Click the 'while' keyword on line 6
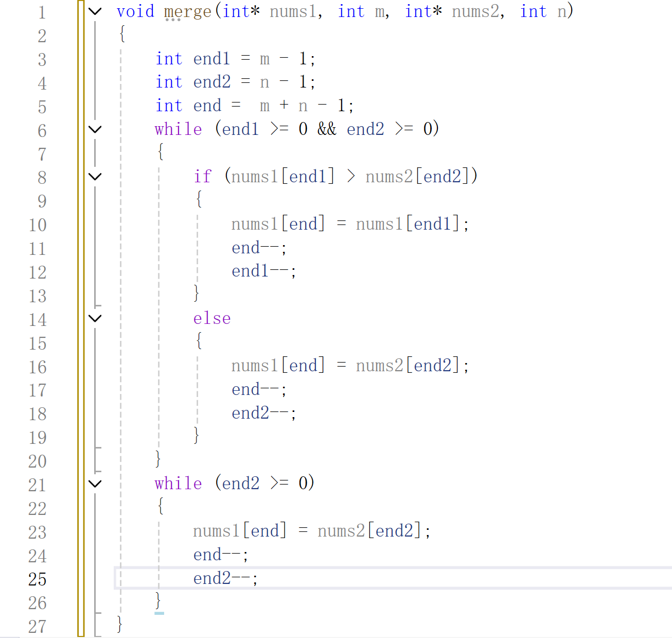 tap(178, 129)
